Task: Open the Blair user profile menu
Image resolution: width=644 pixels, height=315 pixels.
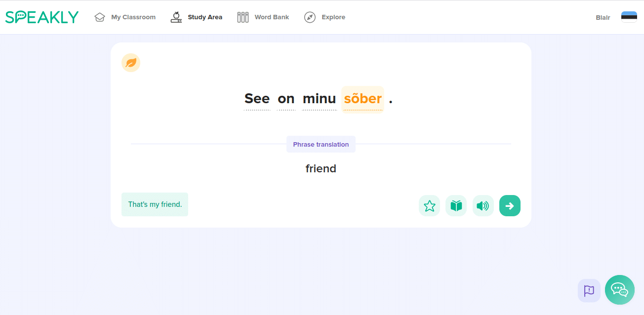Action: point(603,18)
